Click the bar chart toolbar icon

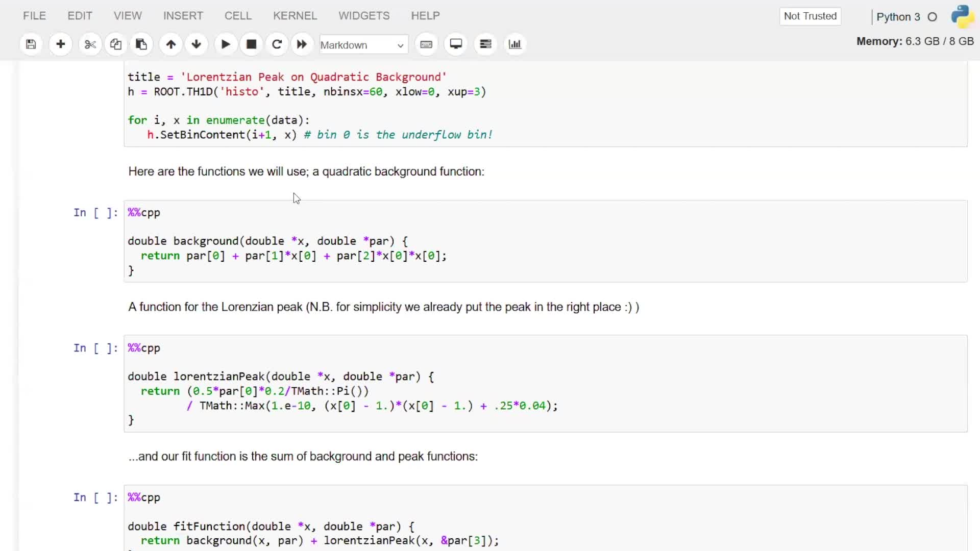515,44
